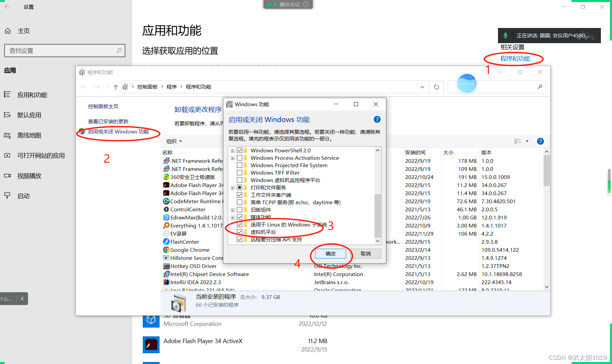This screenshot has height=364, width=612.
Task: Expand 打印和文件服务 tree node
Action: [232, 188]
